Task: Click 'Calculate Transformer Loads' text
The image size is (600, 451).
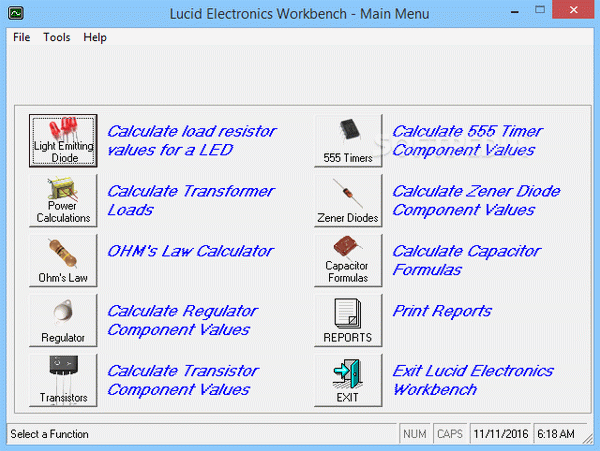Action: coord(191,200)
